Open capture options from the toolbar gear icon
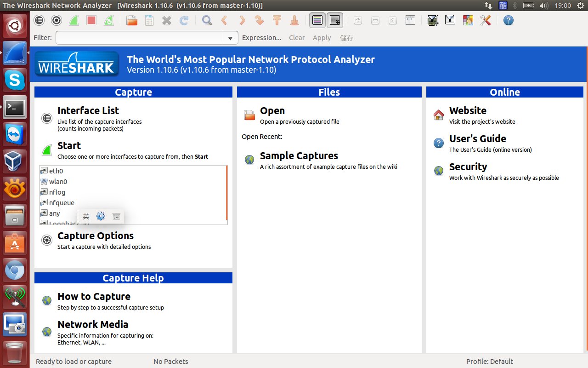Viewport: 588px width, 368px height. tap(57, 20)
